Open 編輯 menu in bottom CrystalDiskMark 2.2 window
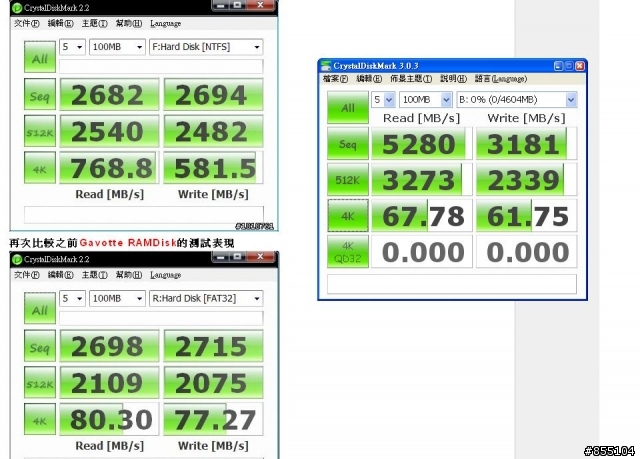The height and width of the screenshot is (459, 640). pyautogui.click(x=60, y=275)
